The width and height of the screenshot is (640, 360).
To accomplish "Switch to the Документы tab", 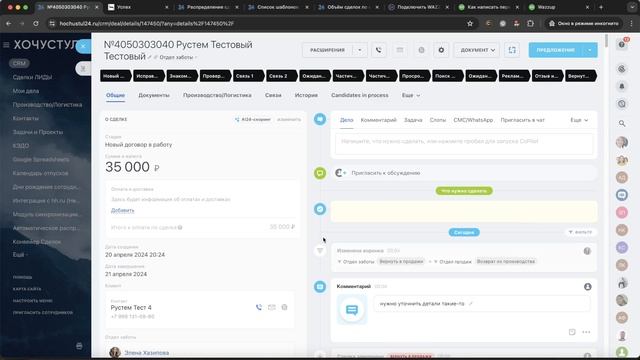I will click(153, 95).
